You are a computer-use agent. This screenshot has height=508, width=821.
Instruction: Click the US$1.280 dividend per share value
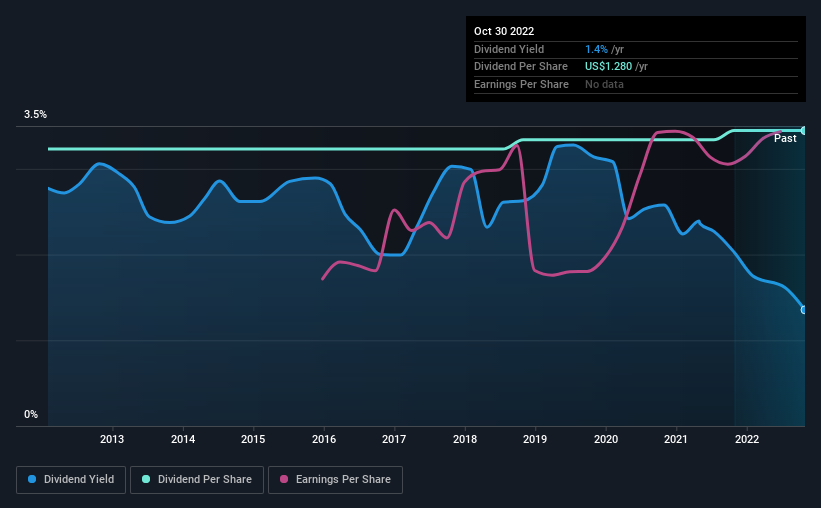[608, 67]
